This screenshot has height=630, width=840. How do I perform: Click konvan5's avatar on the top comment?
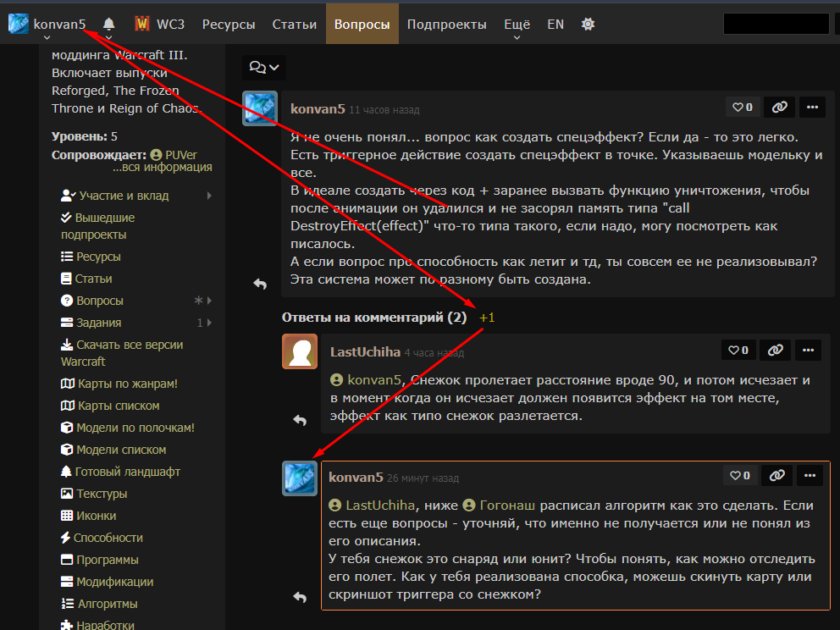[x=260, y=108]
